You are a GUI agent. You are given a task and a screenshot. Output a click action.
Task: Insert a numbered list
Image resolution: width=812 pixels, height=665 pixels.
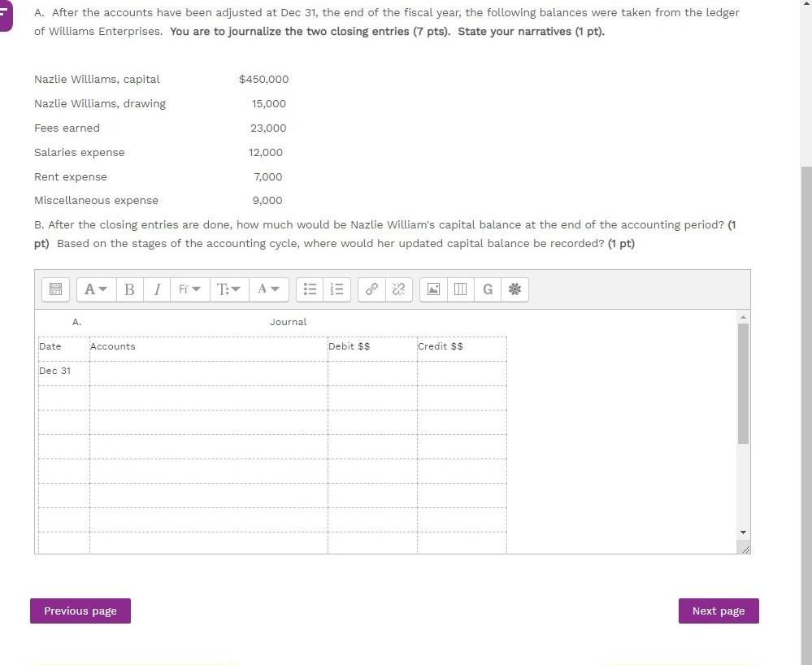[336, 289]
